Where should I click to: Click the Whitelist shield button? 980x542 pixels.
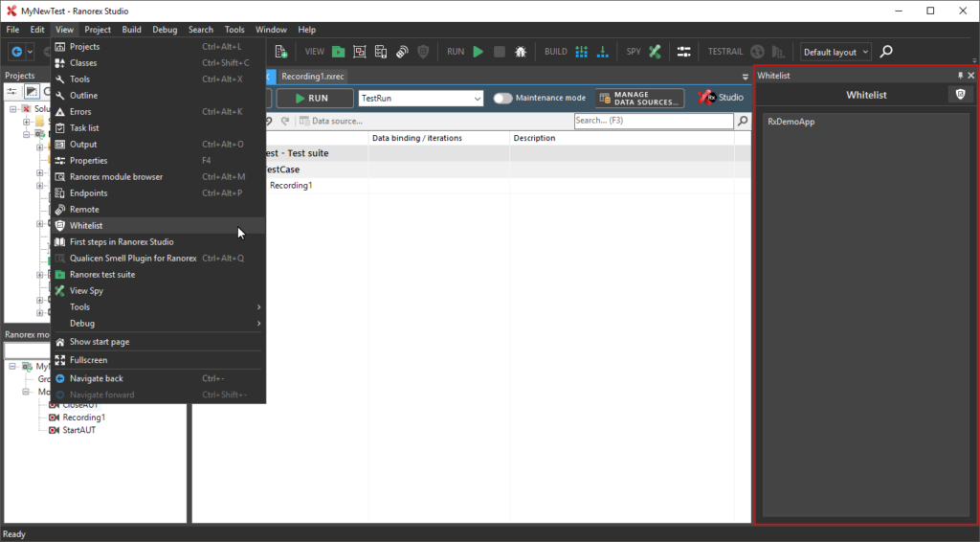[961, 95]
